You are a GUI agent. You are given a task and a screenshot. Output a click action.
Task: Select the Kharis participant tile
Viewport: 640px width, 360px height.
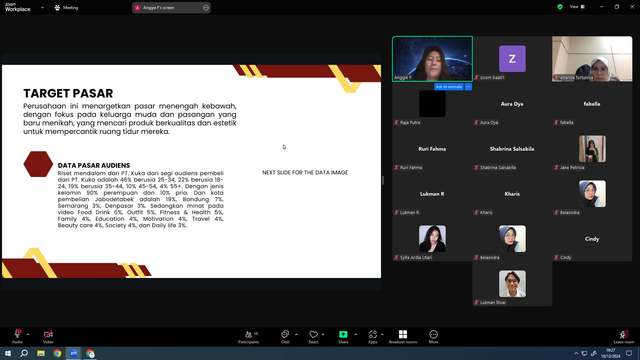tap(512, 194)
